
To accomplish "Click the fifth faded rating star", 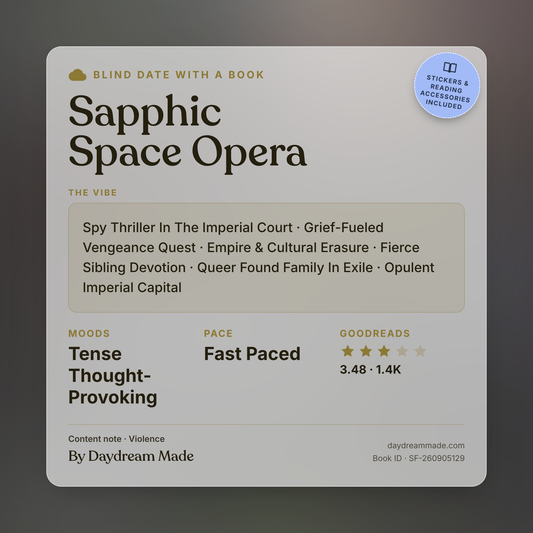I will tap(420, 351).
